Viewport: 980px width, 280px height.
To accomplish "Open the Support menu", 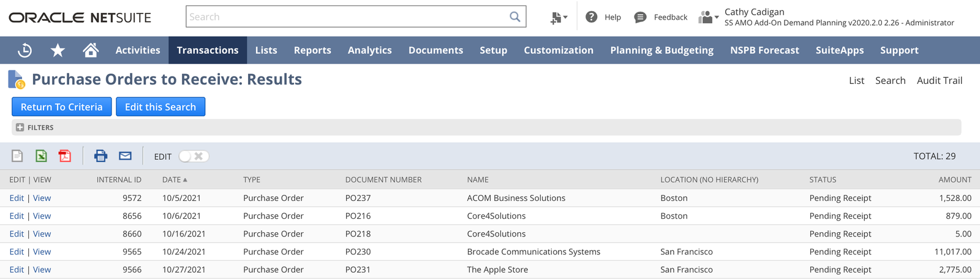I will point(899,50).
